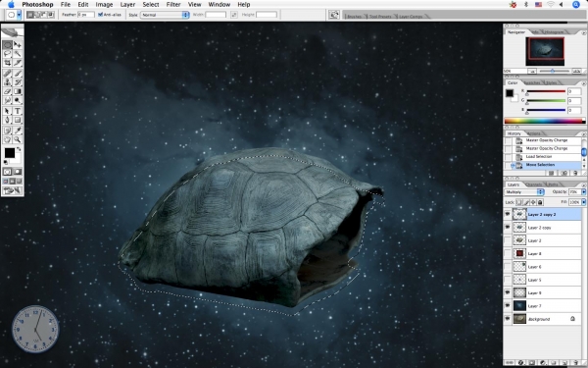The width and height of the screenshot is (588, 368).
Task: Open the Filter menu
Action: (x=173, y=5)
